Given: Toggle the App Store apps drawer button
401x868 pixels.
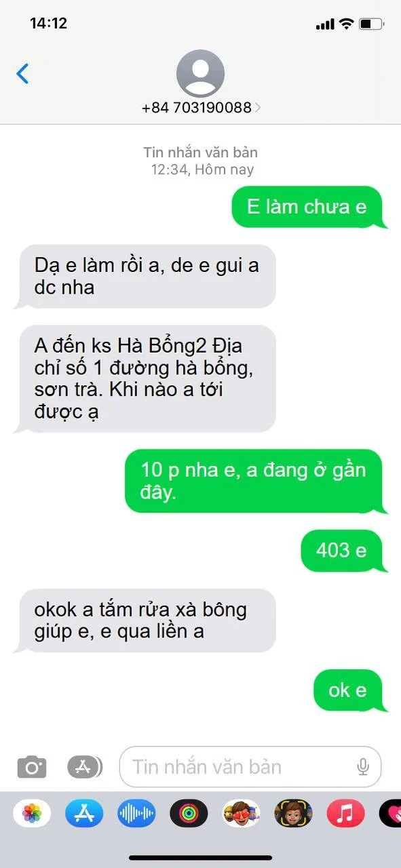Looking at the screenshot, I should tap(85, 767).
